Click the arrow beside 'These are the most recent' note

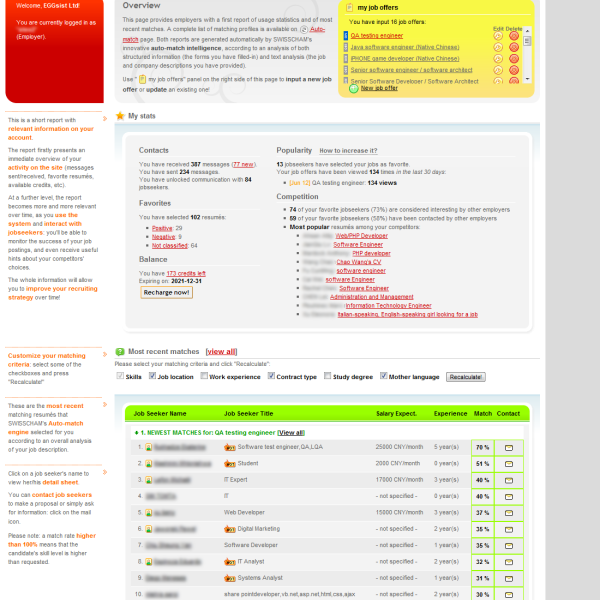[x=105, y=404]
